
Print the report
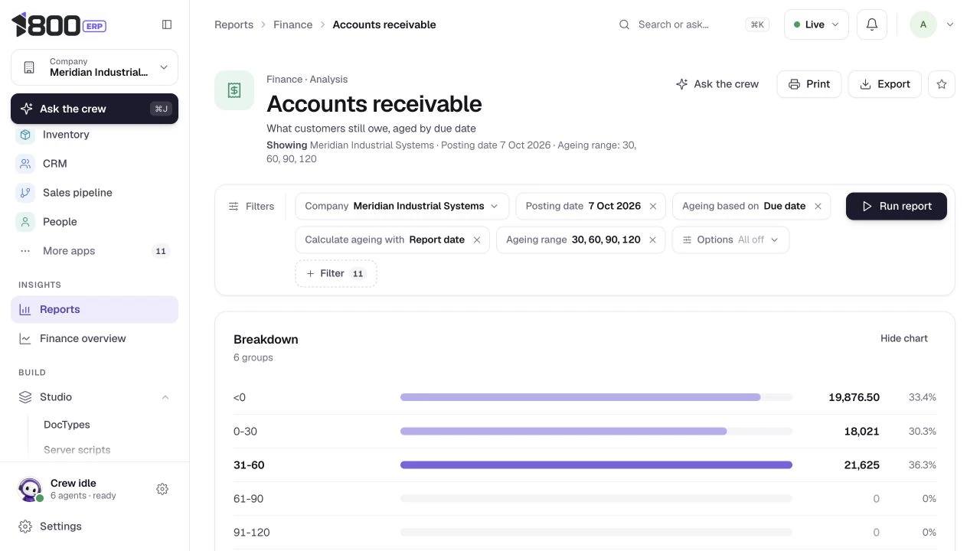(x=809, y=84)
